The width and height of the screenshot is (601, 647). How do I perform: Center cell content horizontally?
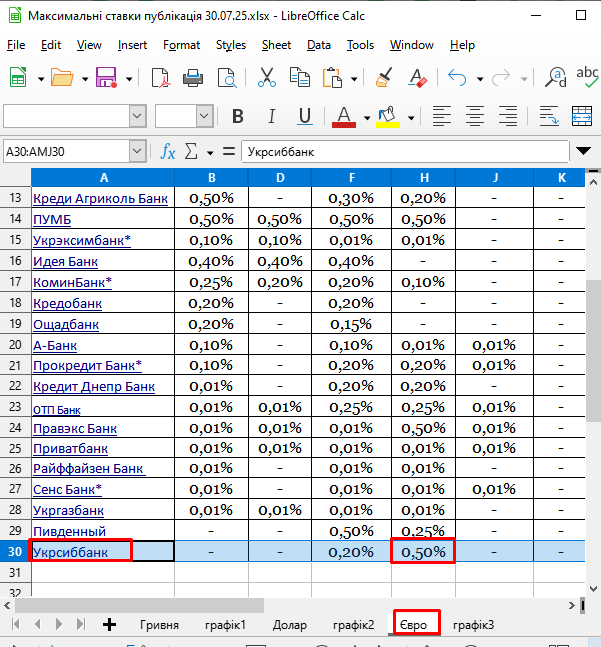tap(475, 116)
